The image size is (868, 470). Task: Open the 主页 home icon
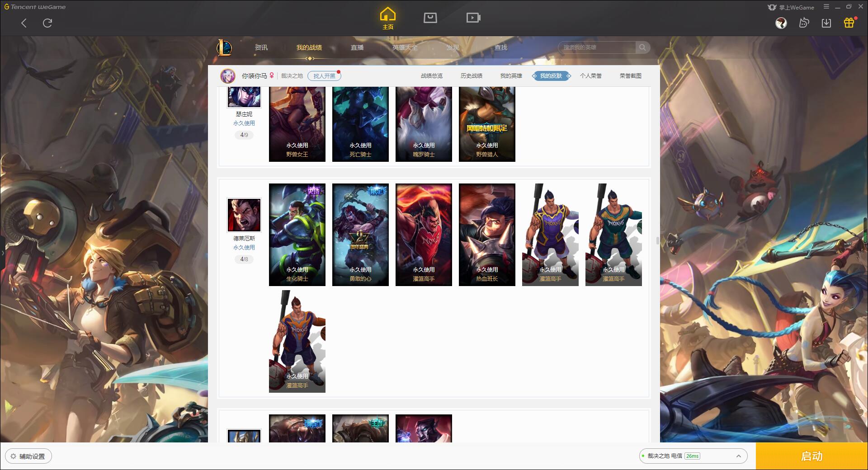click(388, 19)
